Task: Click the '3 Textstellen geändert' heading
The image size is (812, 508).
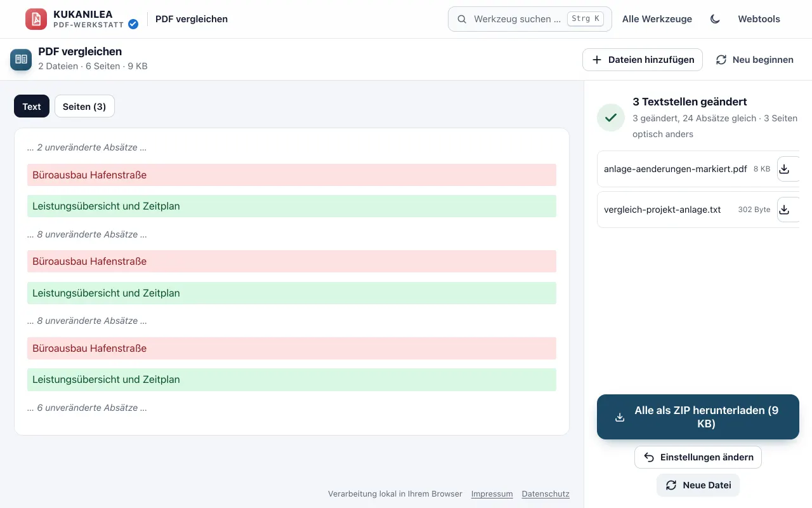Action: pyautogui.click(x=690, y=102)
